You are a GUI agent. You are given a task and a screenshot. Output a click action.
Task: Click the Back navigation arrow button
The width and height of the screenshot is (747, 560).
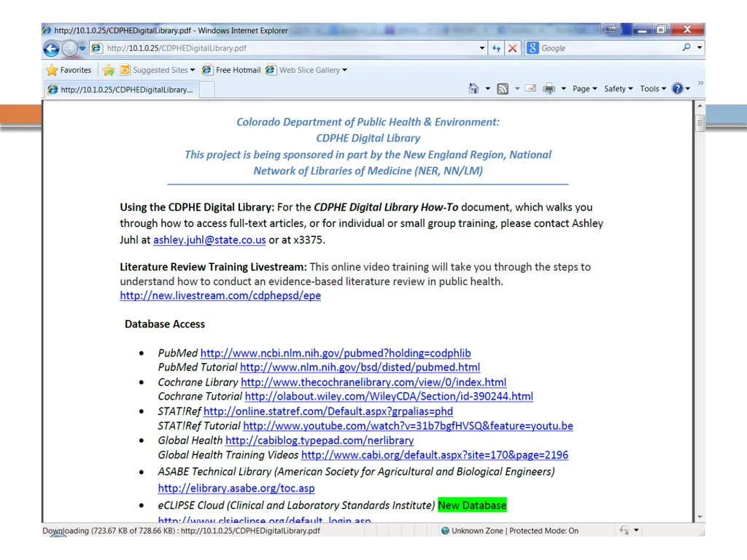point(51,49)
